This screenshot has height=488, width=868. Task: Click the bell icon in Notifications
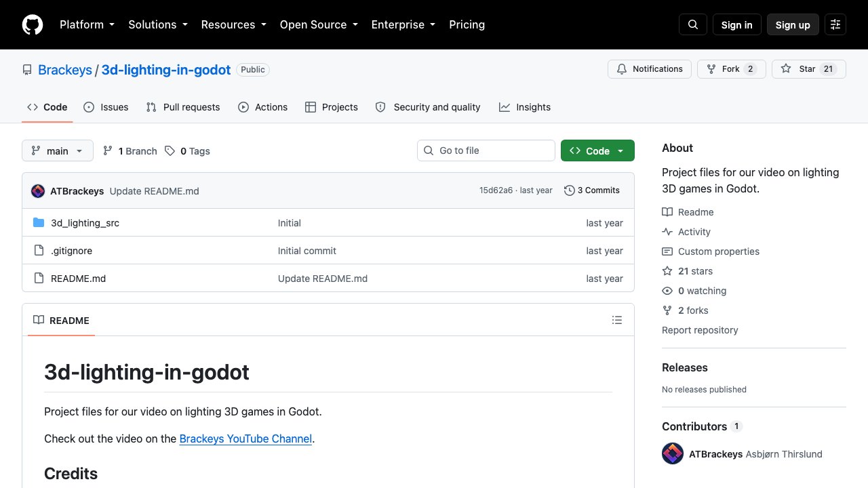click(x=622, y=69)
